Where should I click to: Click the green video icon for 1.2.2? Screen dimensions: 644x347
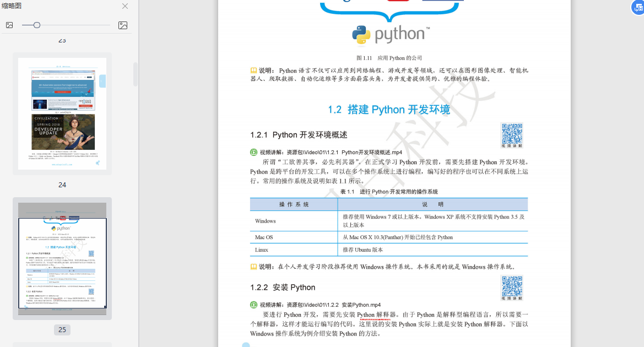click(x=254, y=305)
